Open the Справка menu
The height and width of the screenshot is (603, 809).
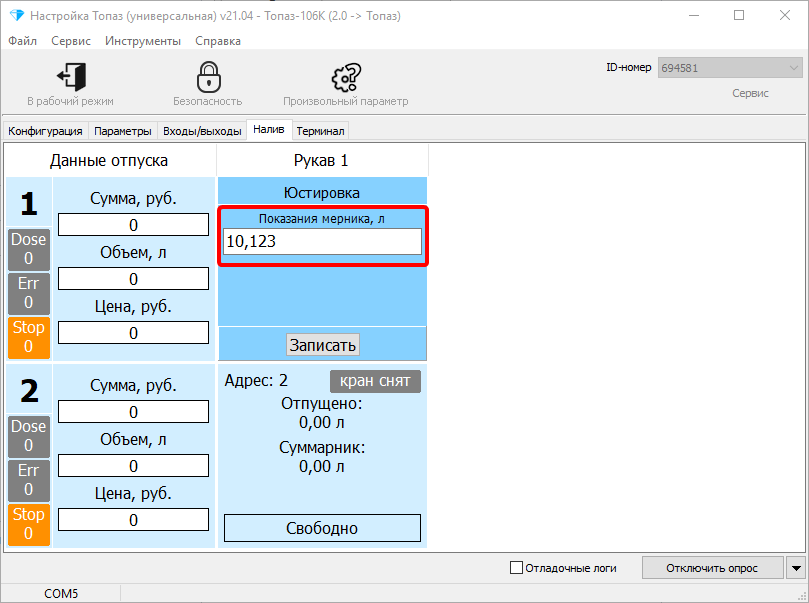(218, 41)
